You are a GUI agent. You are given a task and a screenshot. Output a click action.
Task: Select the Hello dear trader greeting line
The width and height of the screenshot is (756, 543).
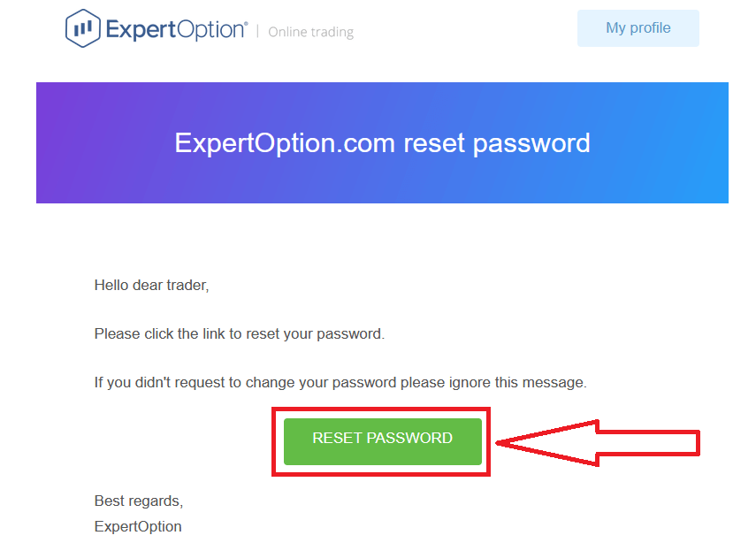pos(151,285)
